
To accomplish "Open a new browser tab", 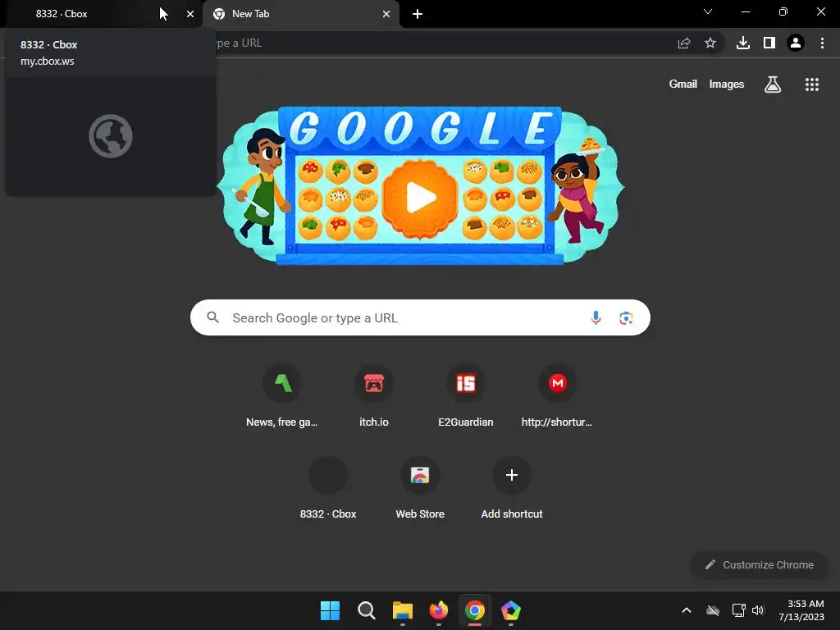I will pos(418,14).
